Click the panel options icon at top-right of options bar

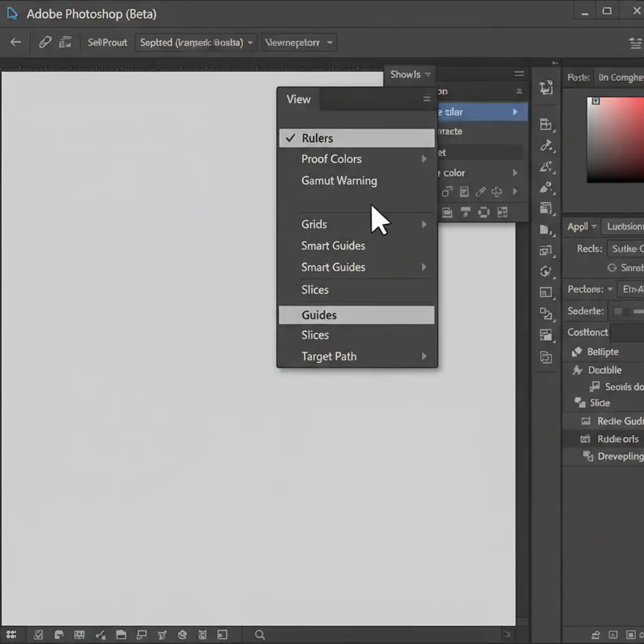click(x=635, y=43)
